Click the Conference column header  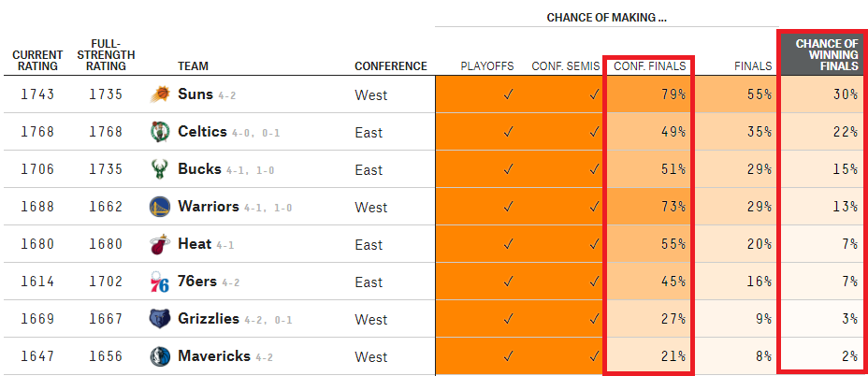click(x=390, y=66)
